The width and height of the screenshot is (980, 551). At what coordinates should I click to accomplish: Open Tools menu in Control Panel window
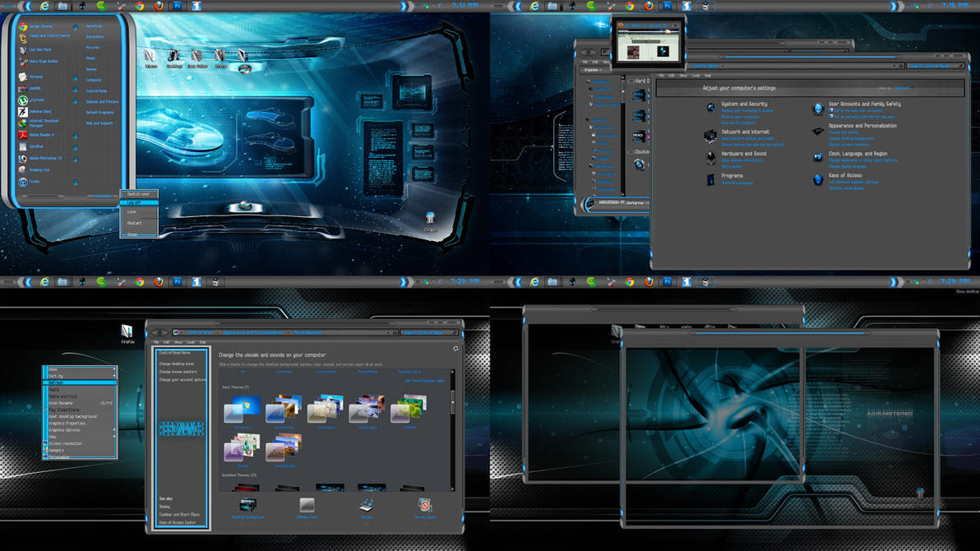[696, 76]
